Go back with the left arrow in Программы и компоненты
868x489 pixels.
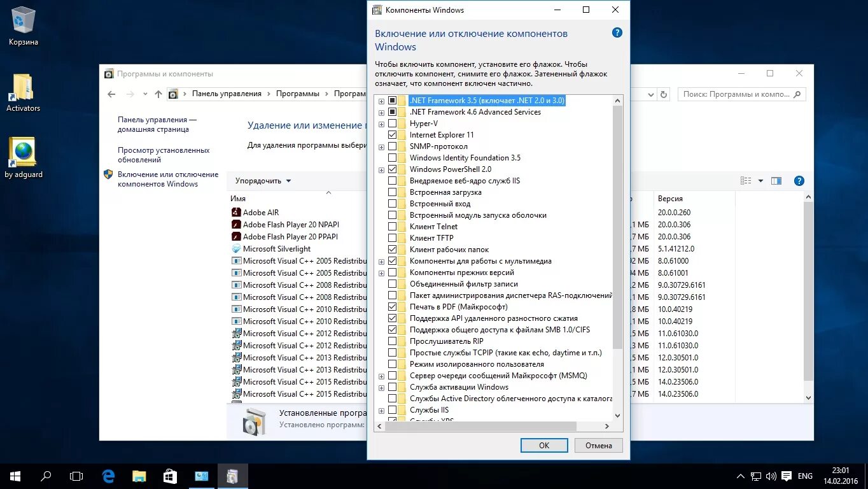click(112, 94)
